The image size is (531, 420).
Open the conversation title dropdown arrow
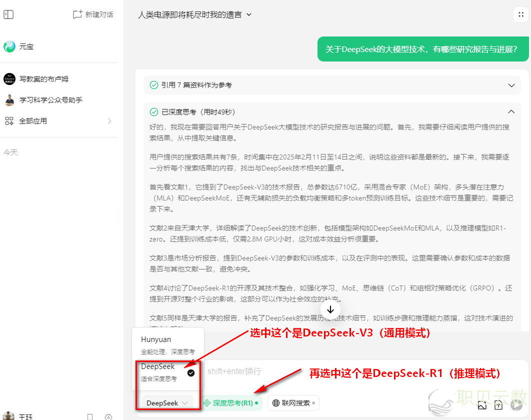[249, 14]
